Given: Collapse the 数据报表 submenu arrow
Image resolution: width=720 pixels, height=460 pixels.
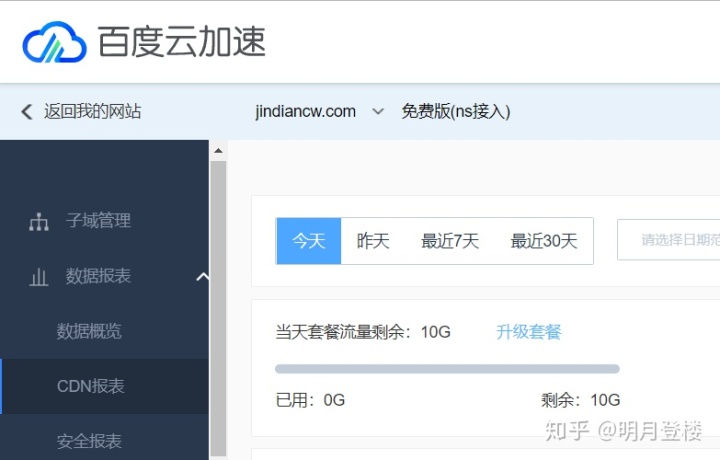Looking at the screenshot, I should pos(202,276).
